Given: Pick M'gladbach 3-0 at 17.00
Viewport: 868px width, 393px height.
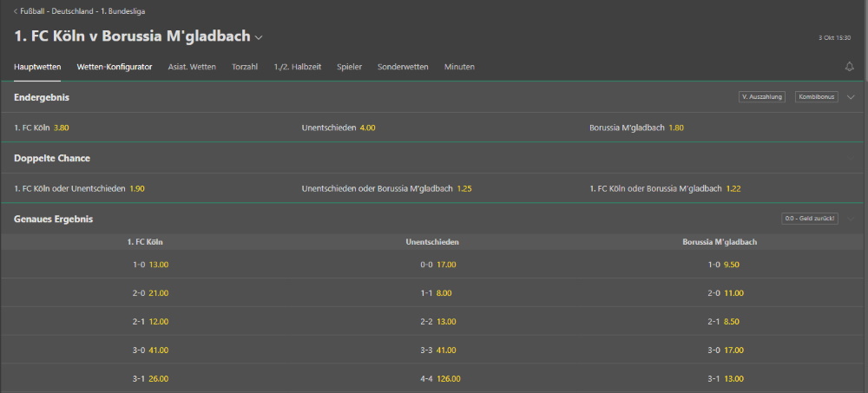Looking at the screenshot, I should [x=726, y=350].
